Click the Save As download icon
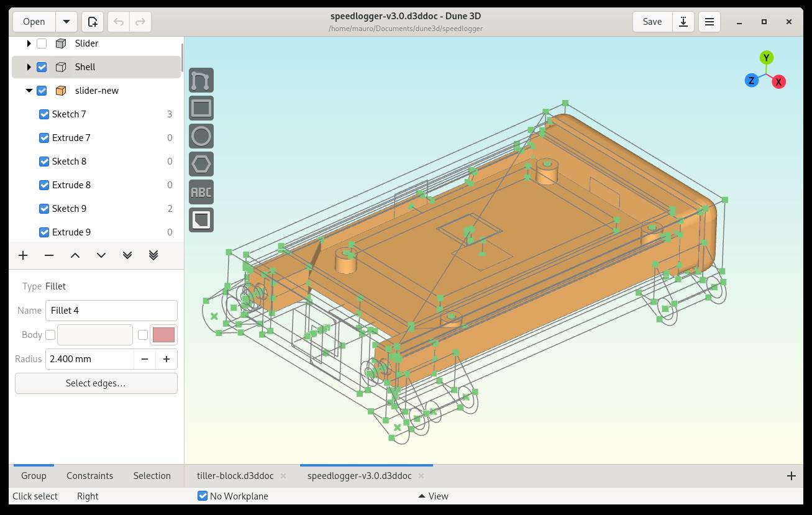The width and height of the screenshot is (812, 515). [683, 22]
